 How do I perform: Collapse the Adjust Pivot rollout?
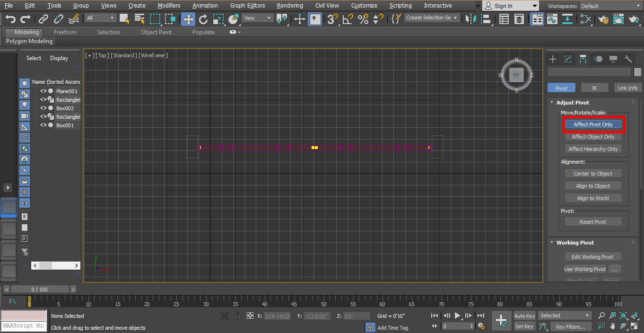click(x=551, y=102)
